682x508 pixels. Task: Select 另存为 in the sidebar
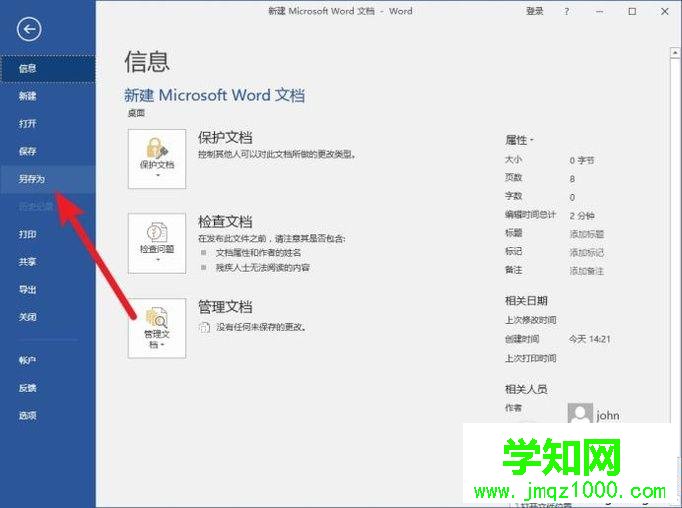pyautogui.click(x=47, y=179)
